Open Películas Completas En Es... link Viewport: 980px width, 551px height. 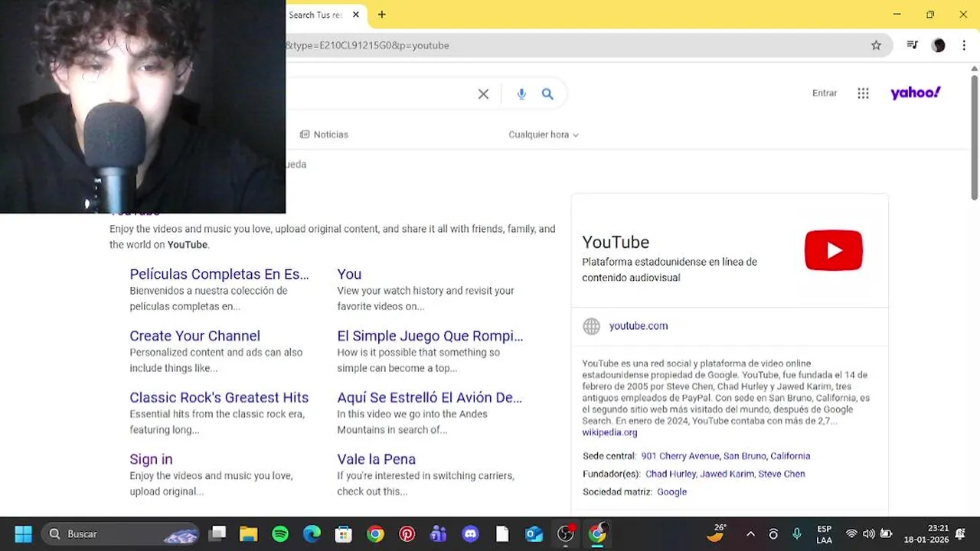219,274
